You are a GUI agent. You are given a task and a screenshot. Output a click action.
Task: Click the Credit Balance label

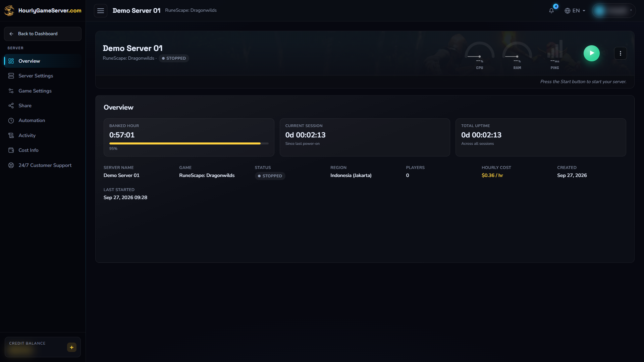tap(27, 343)
